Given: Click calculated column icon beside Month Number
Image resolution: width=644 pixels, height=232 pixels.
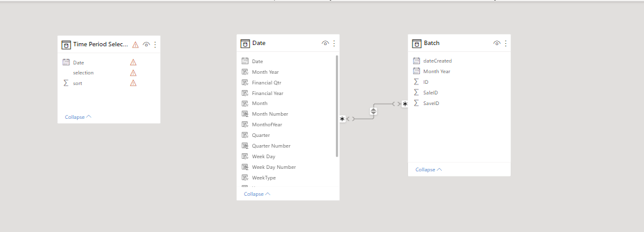Looking at the screenshot, I should pyautogui.click(x=245, y=114).
